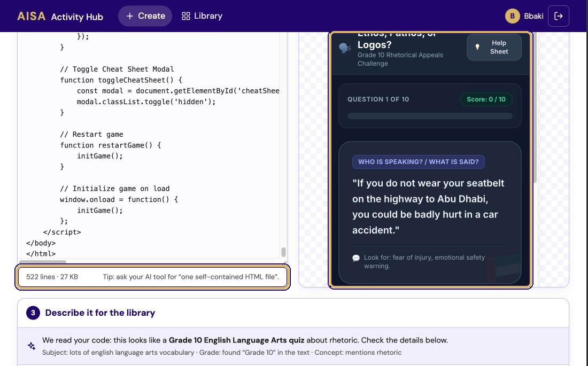This screenshot has width=588, height=366.
Task: Click the code editor vertical scrollbar thumb
Action: (x=283, y=252)
